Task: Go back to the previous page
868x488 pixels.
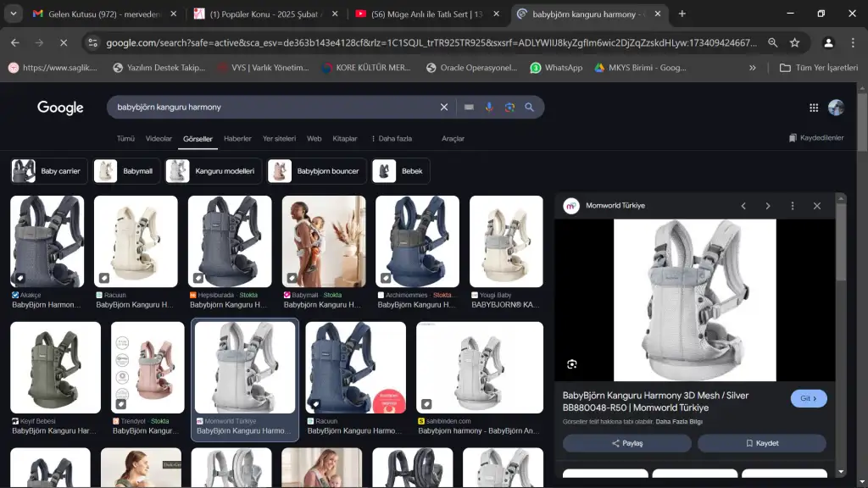Action: (x=15, y=42)
